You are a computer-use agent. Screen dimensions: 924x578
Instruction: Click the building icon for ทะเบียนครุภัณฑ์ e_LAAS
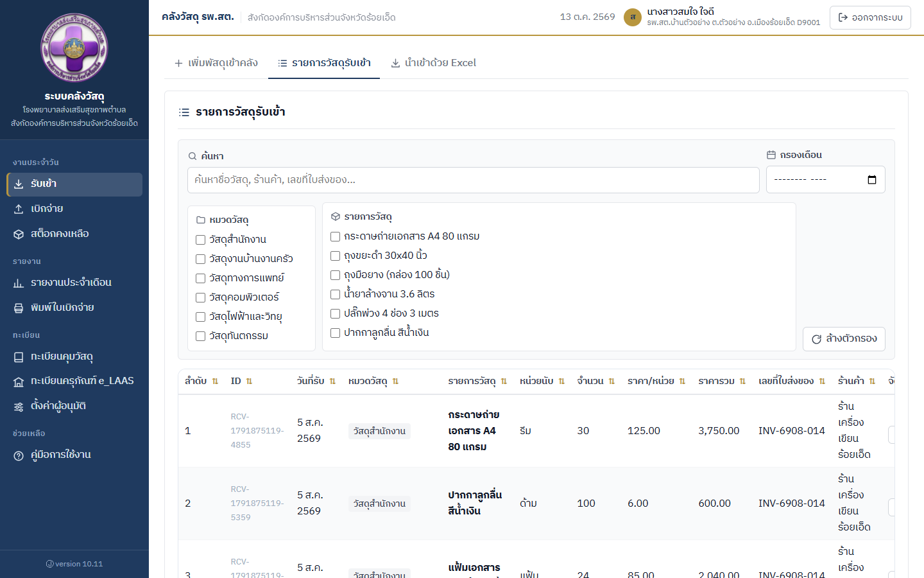click(19, 382)
